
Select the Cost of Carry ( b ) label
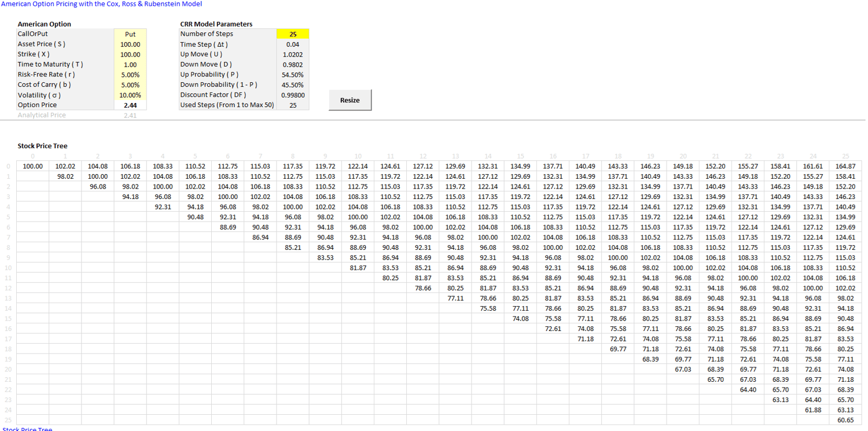(44, 85)
